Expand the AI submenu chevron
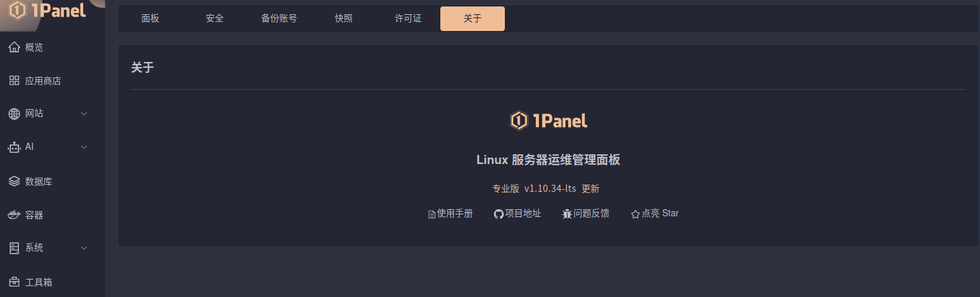980x297 pixels. coord(84,147)
